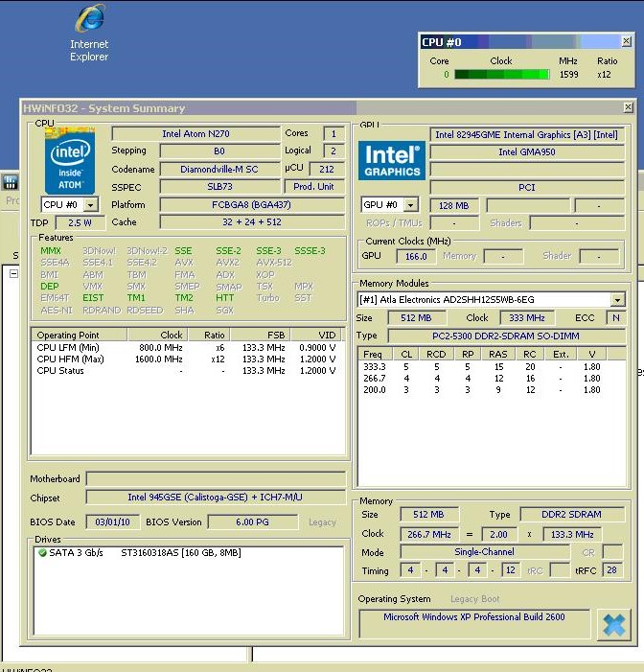This screenshot has height=672, width=644.
Task: Click the MMX feature label
Action: (x=51, y=251)
